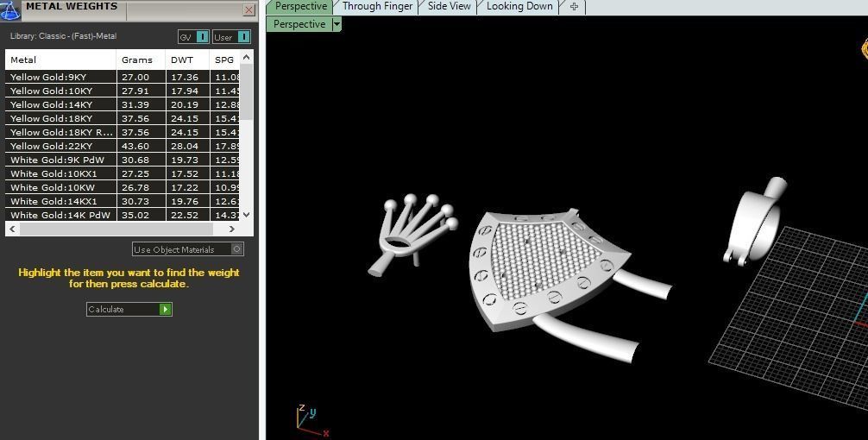Image resolution: width=868 pixels, height=440 pixels.
Task: Select the Yellow Gold:10KY row
Action: tap(123, 91)
